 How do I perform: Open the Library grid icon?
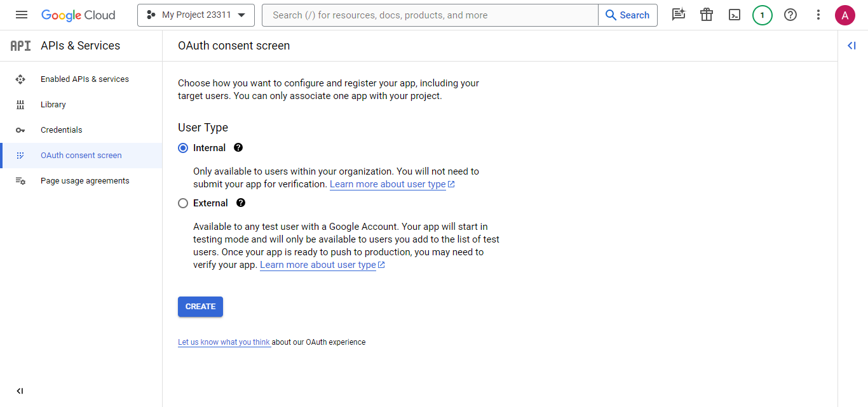[x=53, y=104]
